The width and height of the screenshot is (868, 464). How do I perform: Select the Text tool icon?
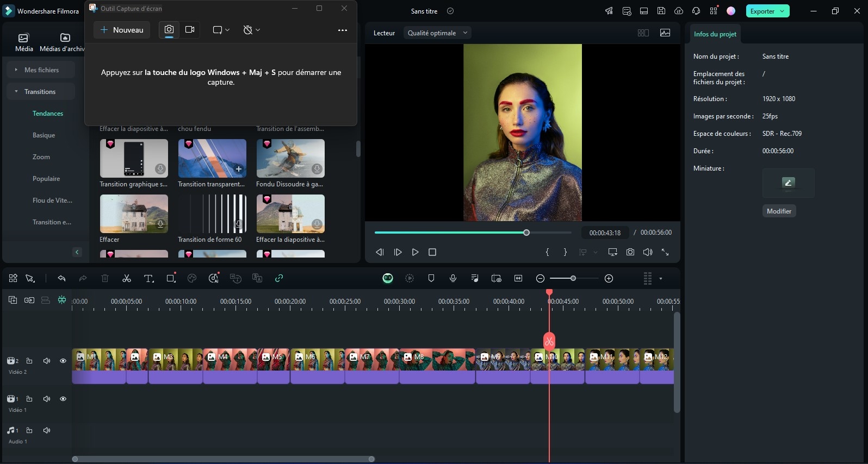point(148,278)
